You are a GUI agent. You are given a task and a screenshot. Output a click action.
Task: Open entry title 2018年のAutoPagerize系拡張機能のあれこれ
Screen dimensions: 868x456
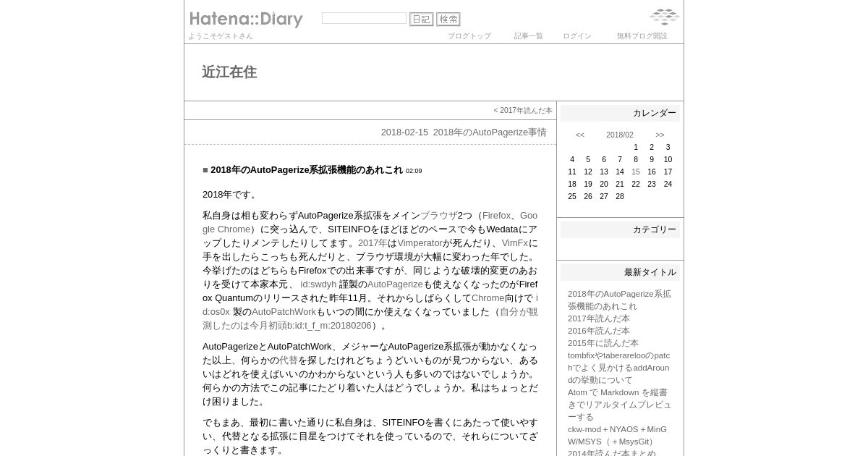[x=307, y=170]
